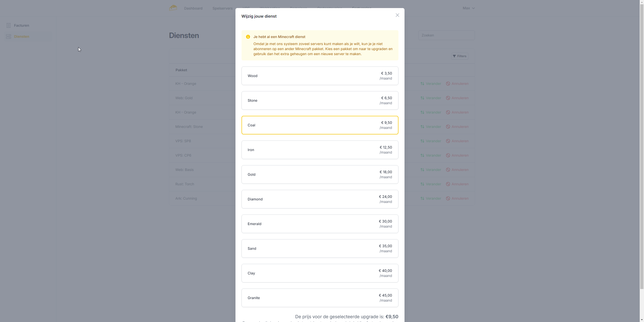
Task: Select the Wood package option
Action: coord(320,76)
